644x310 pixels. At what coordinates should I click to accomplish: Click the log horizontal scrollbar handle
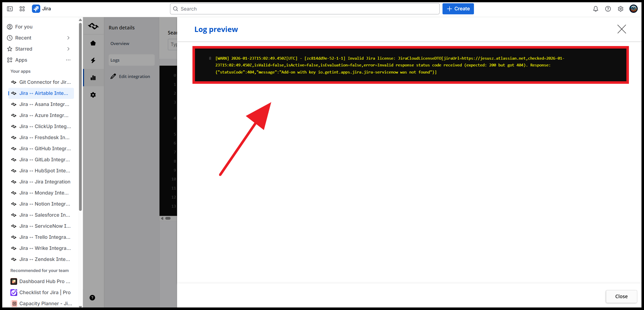point(168,218)
